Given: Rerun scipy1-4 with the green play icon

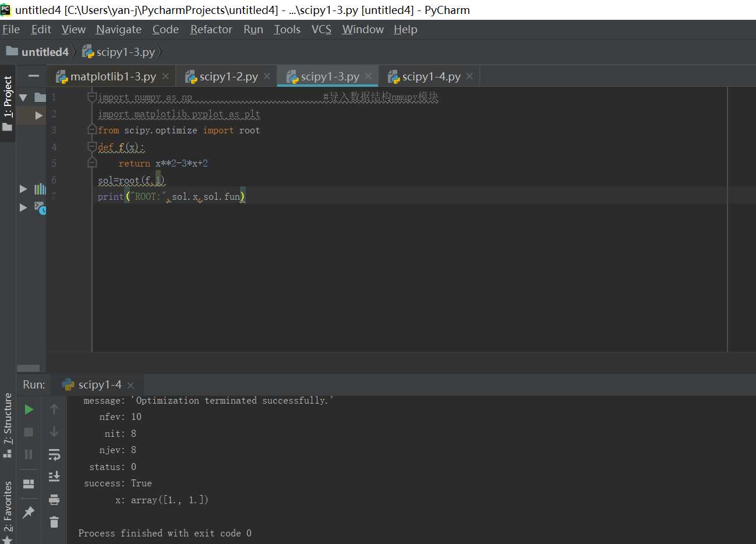Looking at the screenshot, I should pyautogui.click(x=29, y=409).
